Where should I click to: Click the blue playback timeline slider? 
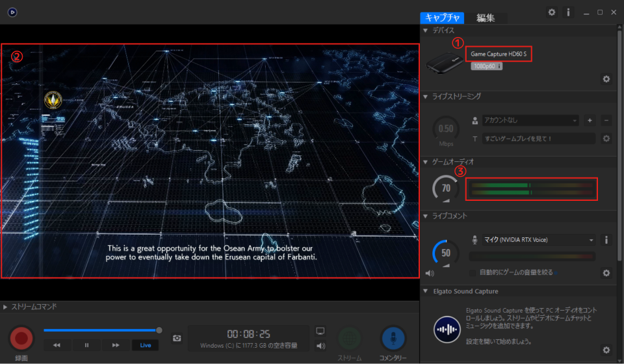tap(102, 330)
